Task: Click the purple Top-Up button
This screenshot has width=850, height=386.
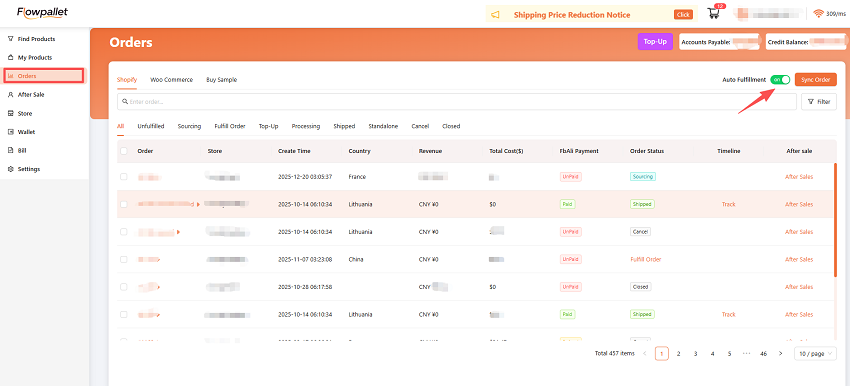Action: pyautogui.click(x=655, y=41)
